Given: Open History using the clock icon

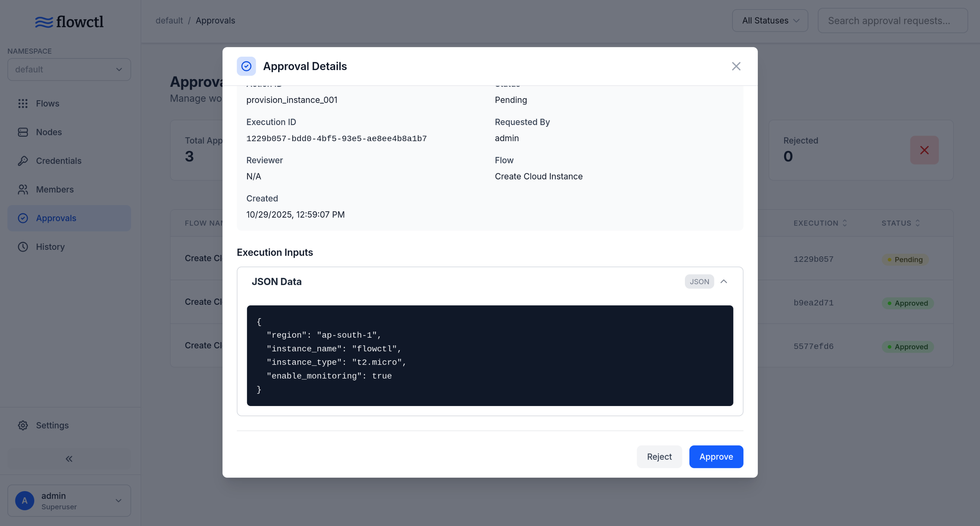Looking at the screenshot, I should click(23, 246).
